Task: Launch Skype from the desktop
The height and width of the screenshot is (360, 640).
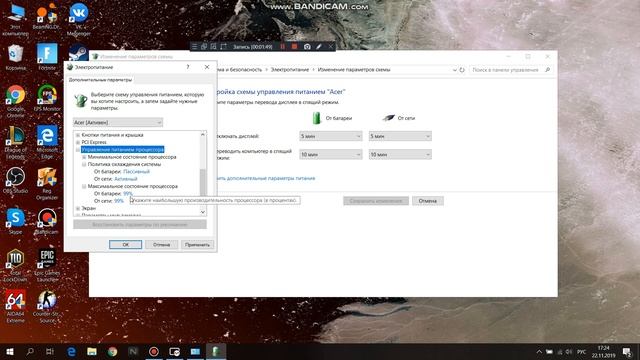Action: click(x=16, y=221)
